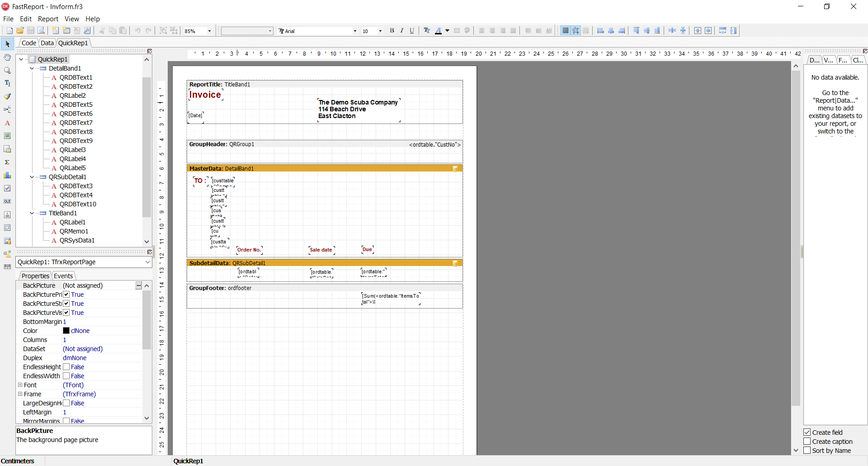The height and width of the screenshot is (466, 868).
Task: Open the font size dropdown
Action: (380, 31)
